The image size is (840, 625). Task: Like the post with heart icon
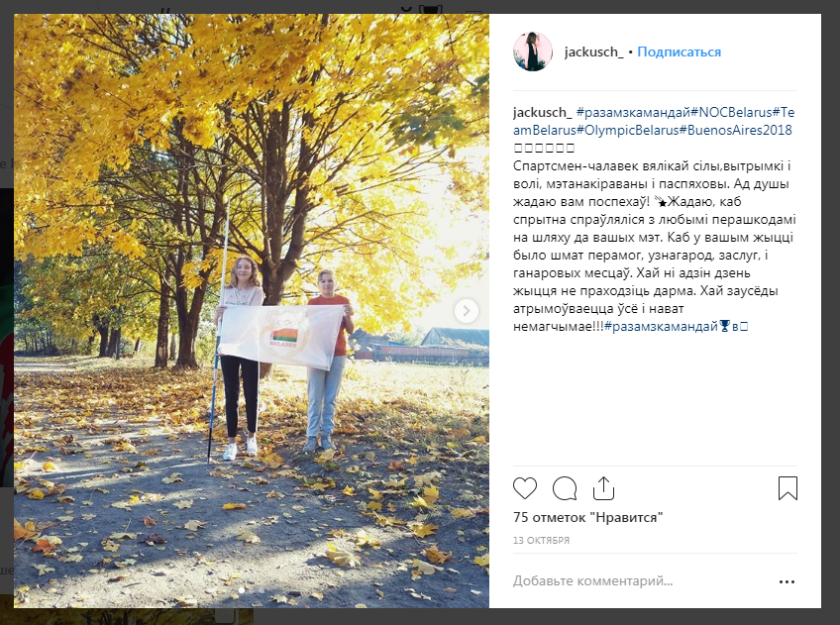(x=524, y=488)
